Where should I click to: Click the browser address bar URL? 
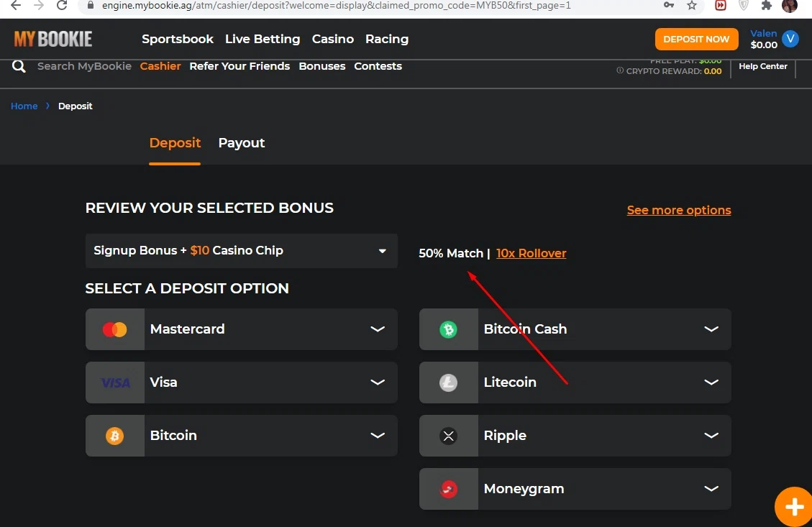pyautogui.click(x=337, y=5)
